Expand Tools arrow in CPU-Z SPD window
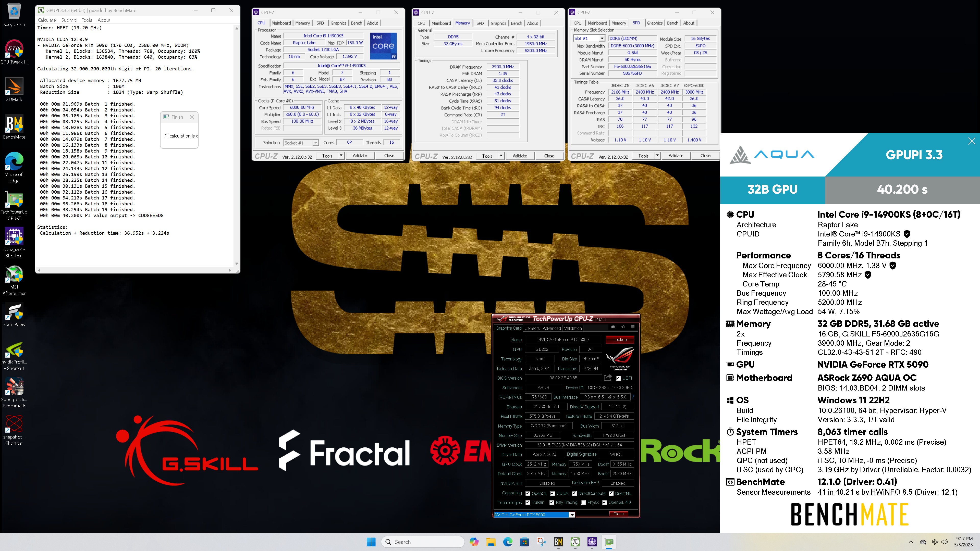This screenshot has height=551, width=980. point(657,156)
